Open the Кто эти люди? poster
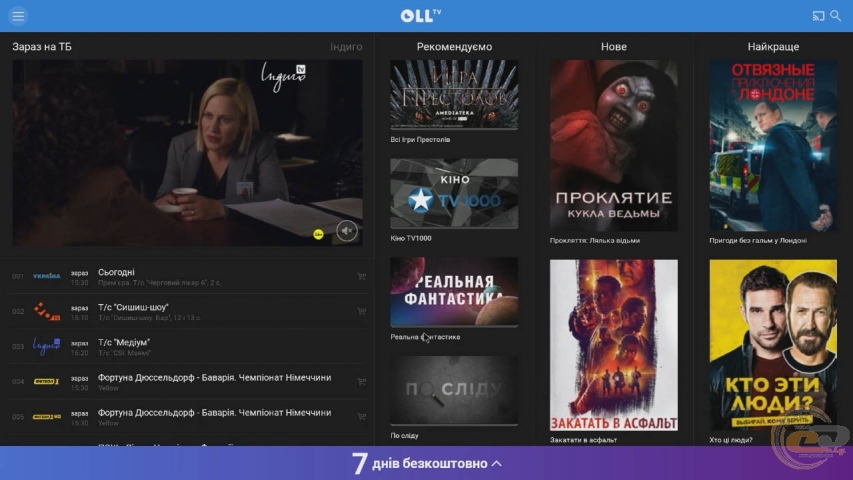 pos(773,345)
